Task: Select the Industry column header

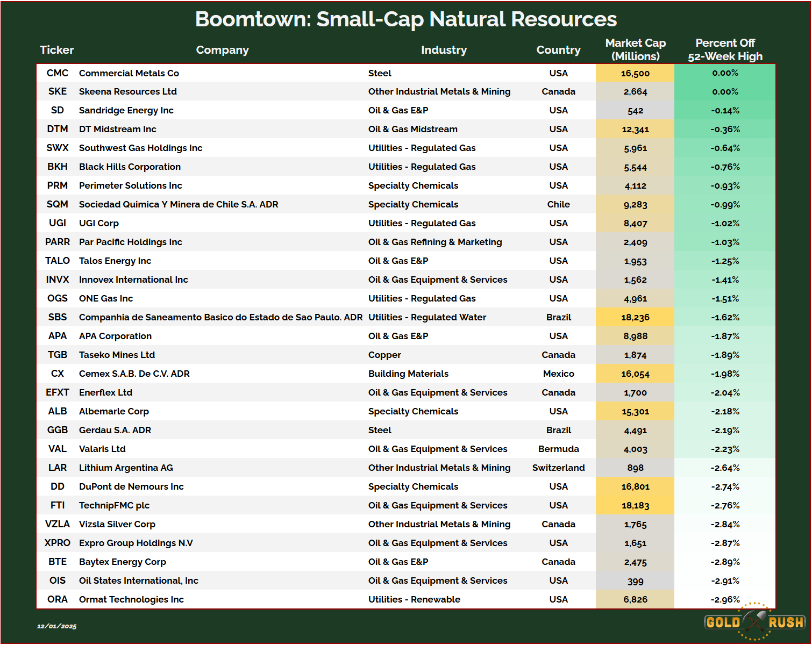Action: click(x=444, y=50)
